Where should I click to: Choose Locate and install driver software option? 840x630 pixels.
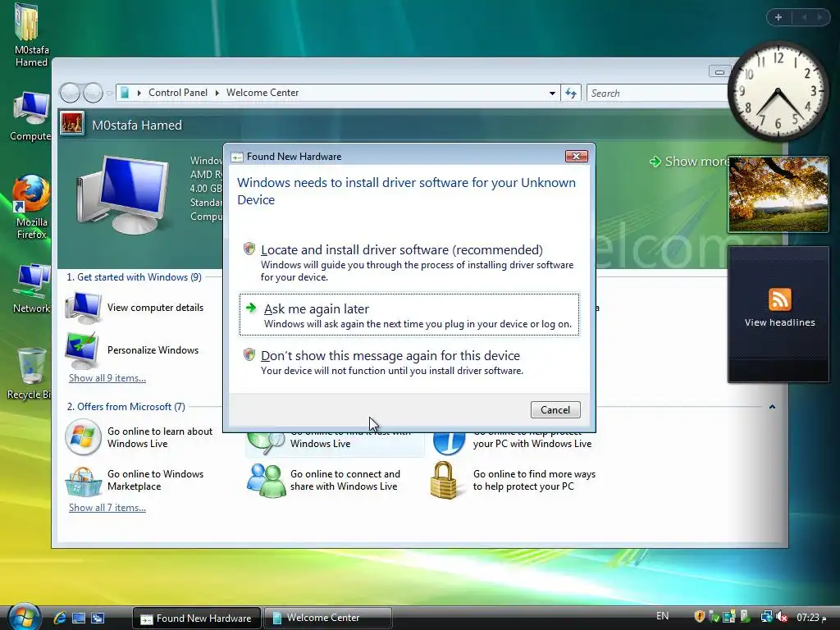(x=409, y=262)
